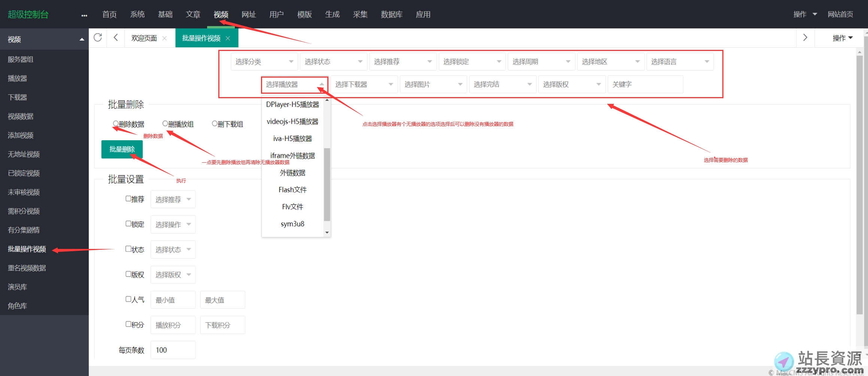The image size is (868, 376).
Task: Click the right arrow tab scroll icon
Action: (x=805, y=37)
